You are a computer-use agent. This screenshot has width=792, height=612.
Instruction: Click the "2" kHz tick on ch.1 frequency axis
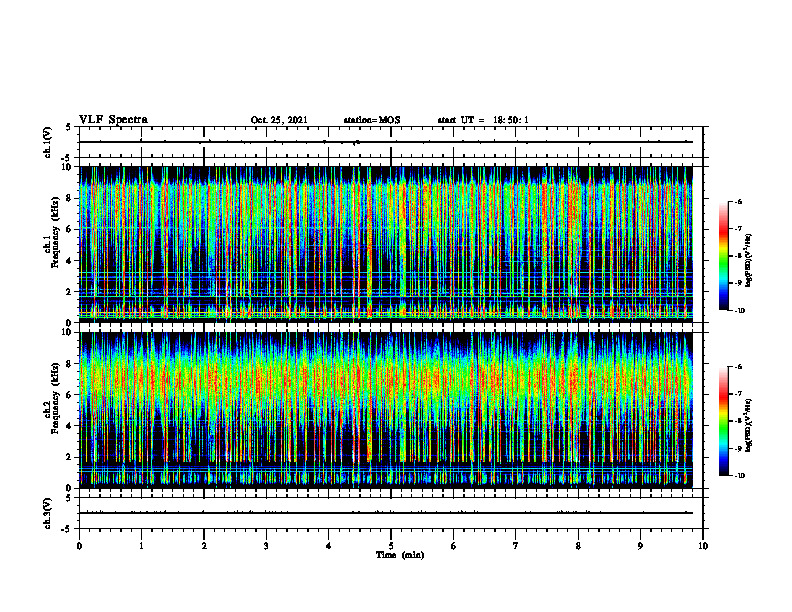tap(70, 291)
